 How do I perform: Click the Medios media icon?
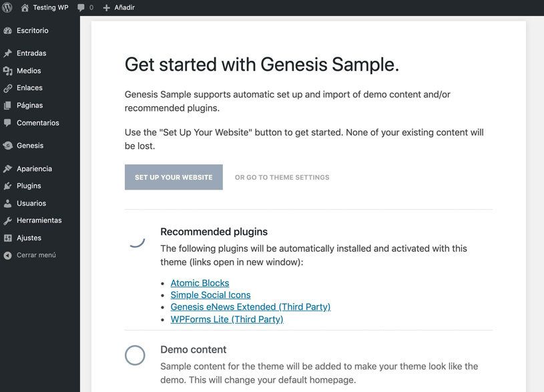click(x=7, y=71)
